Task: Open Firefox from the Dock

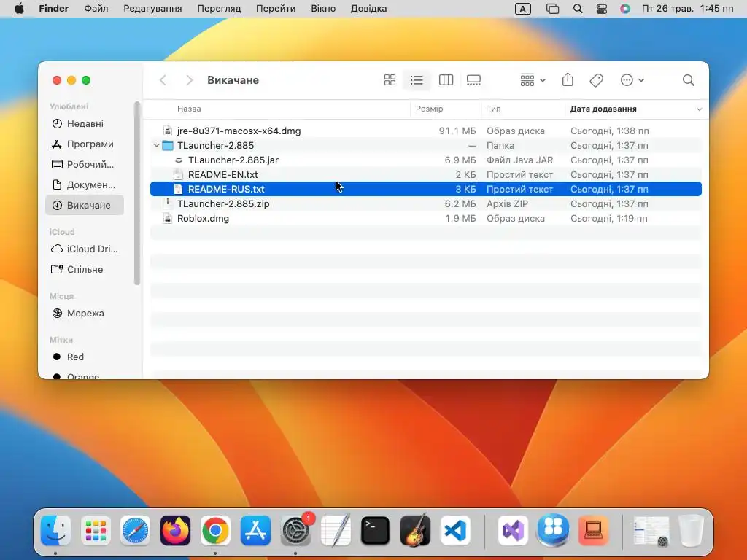Action: (x=175, y=530)
